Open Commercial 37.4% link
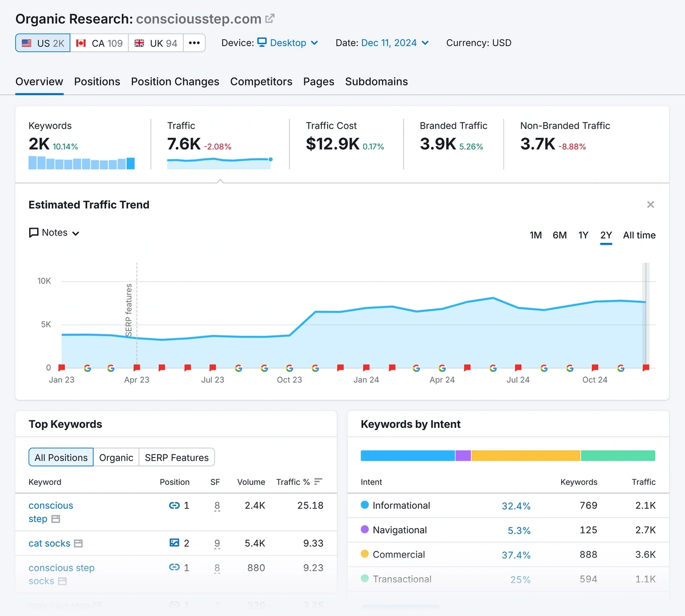The height and width of the screenshot is (616, 685). [516, 555]
